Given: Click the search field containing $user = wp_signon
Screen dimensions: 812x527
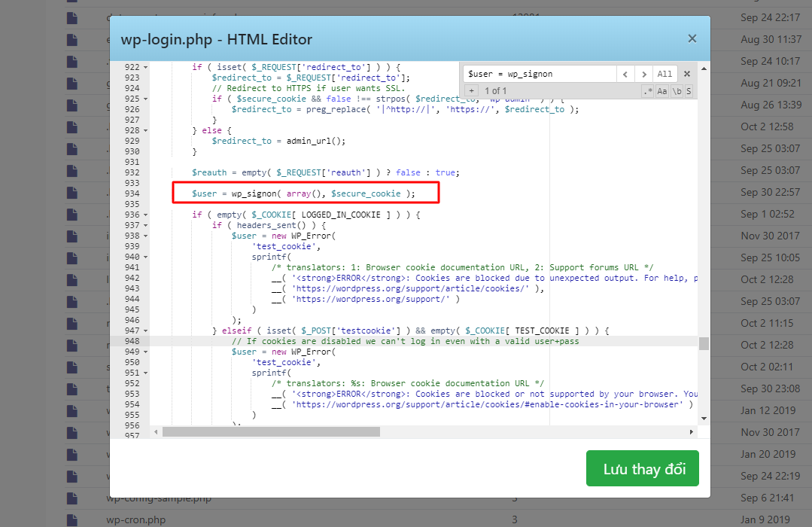Looking at the screenshot, I should coord(540,74).
